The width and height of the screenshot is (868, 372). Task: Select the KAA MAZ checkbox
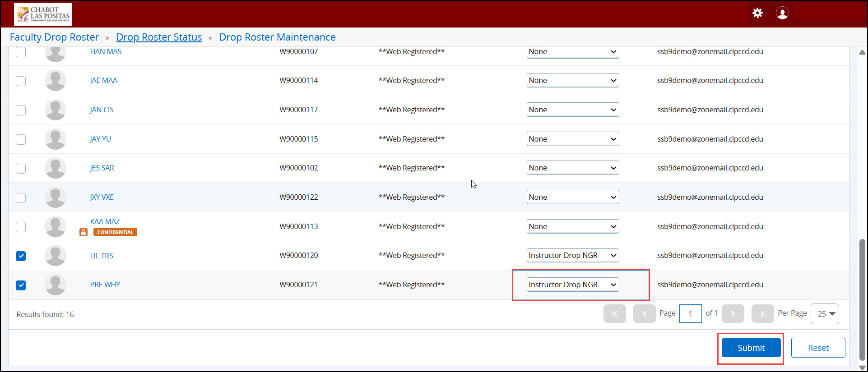[x=21, y=227]
